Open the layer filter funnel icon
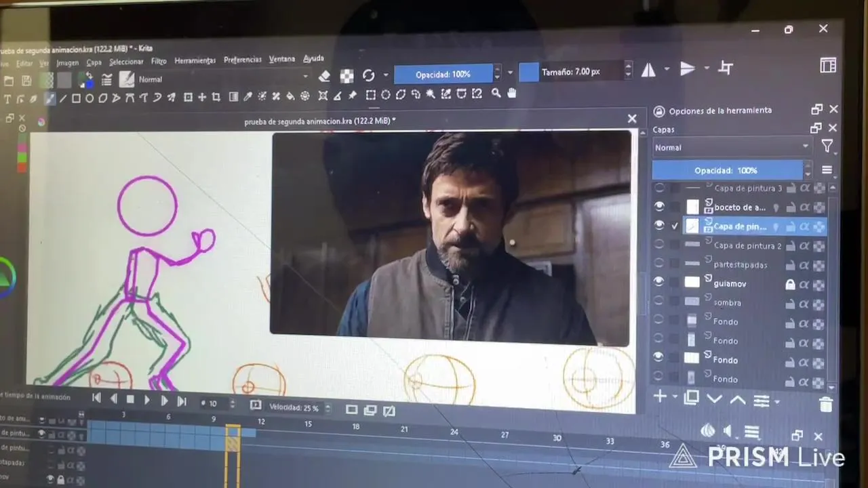 coord(827,146)
